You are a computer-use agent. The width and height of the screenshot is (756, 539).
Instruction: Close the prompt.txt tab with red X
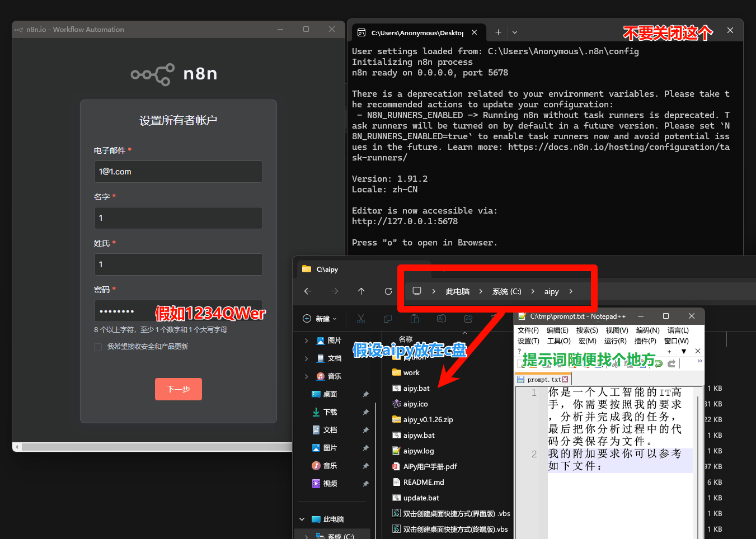point(565,380)
